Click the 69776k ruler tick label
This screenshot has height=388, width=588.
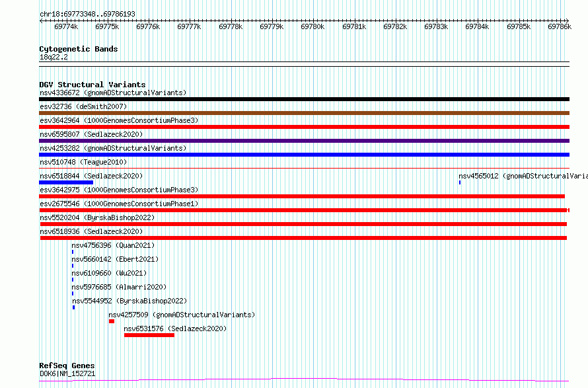(148, 26)
